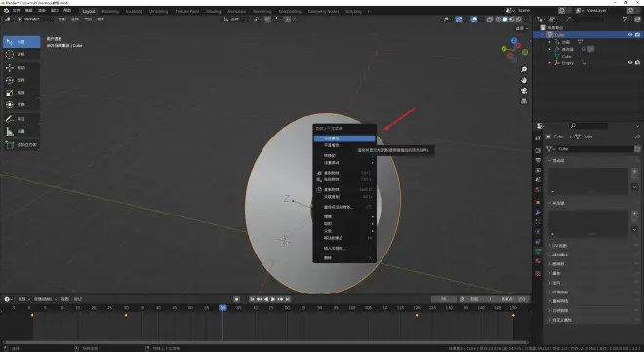Viewport: 644px width, 352px height.
Task: Click the pan view hand icon
Action: pyautogui.click(x=524, y=80)
